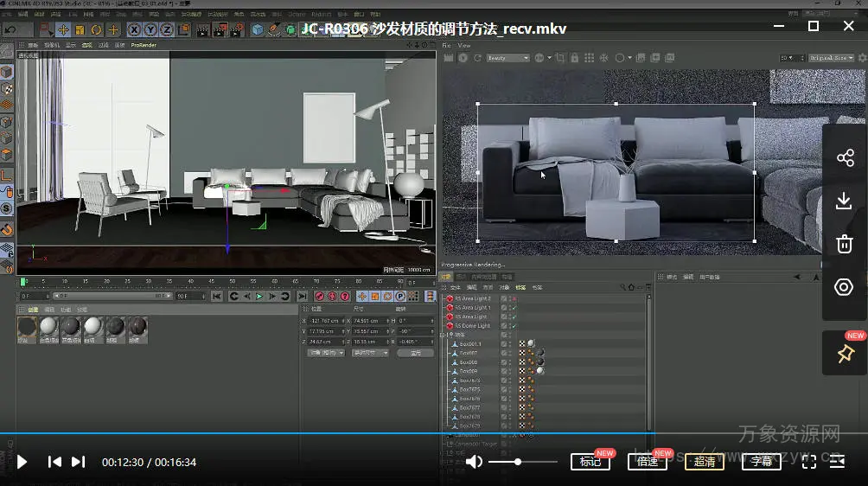Open the Beauty render pass dropdown
The height and width of the screenshot is (486, 868).
pos(507,58)
